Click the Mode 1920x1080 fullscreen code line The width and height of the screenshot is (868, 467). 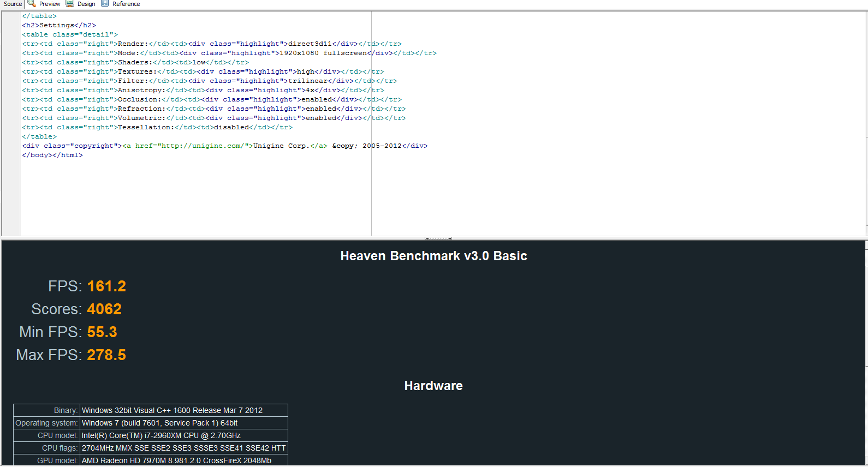coord(229,53)
